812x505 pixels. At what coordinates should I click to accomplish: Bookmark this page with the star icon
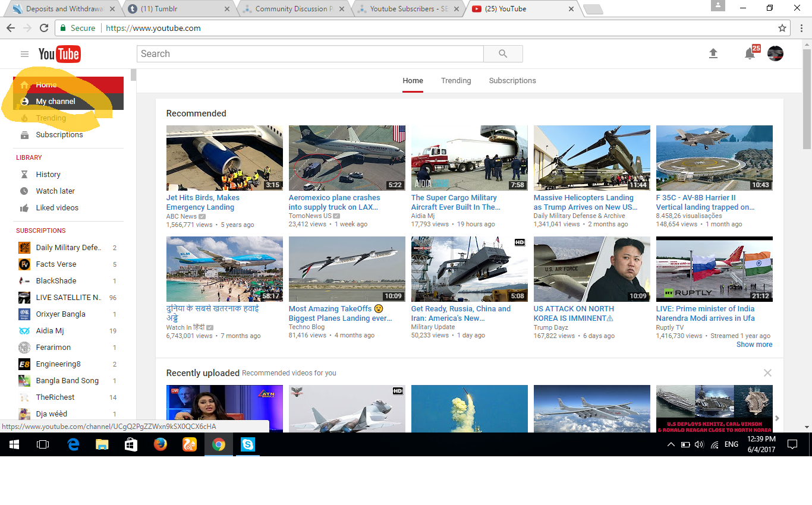tap(782, 28)
